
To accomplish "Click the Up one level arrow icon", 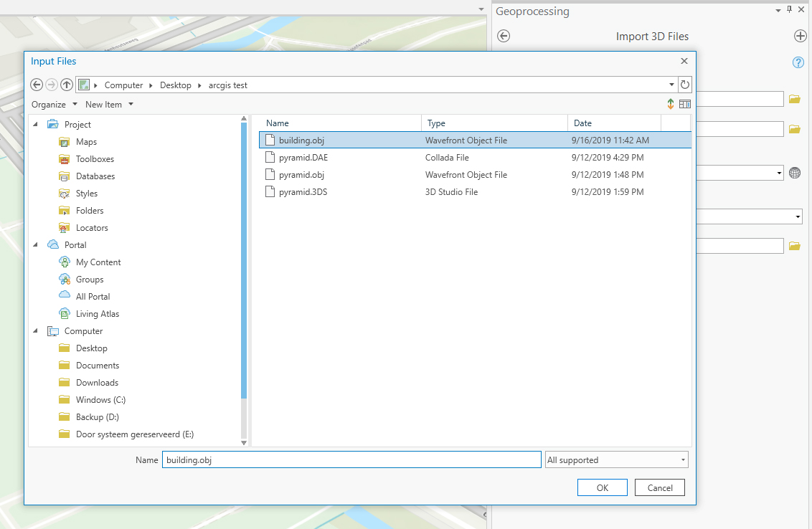I will (x=67, y=85).
